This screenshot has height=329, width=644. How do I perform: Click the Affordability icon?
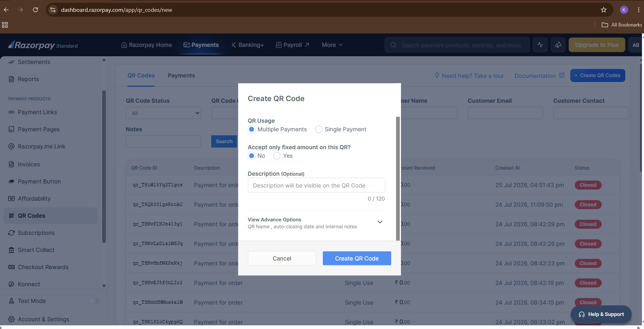tap(11, 199)
